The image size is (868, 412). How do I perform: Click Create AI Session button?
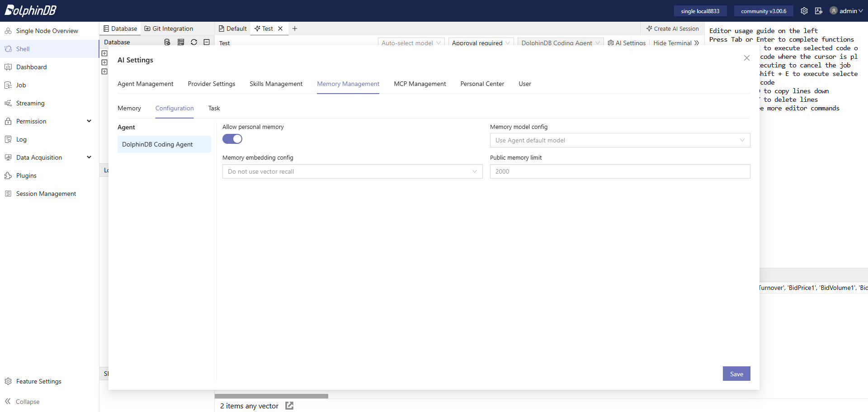tap(673, 28)
